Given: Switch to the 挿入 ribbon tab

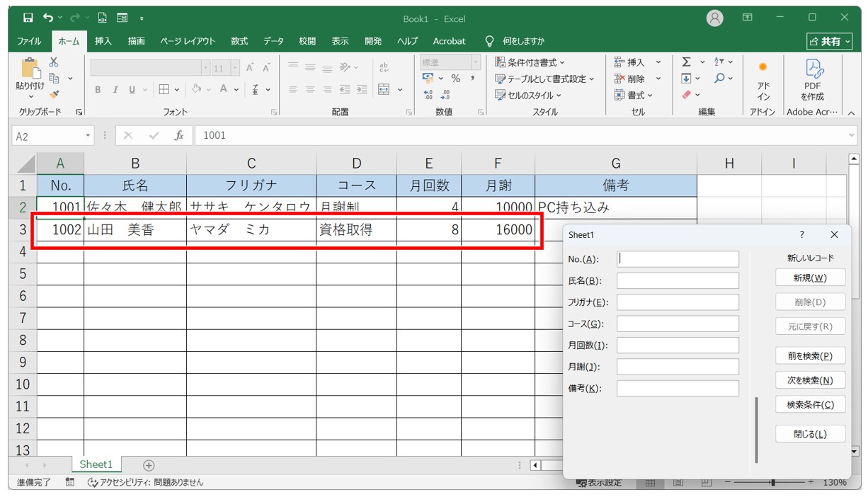Looking at the screenshot, I should pyautogui.click(x=103, y=41).
